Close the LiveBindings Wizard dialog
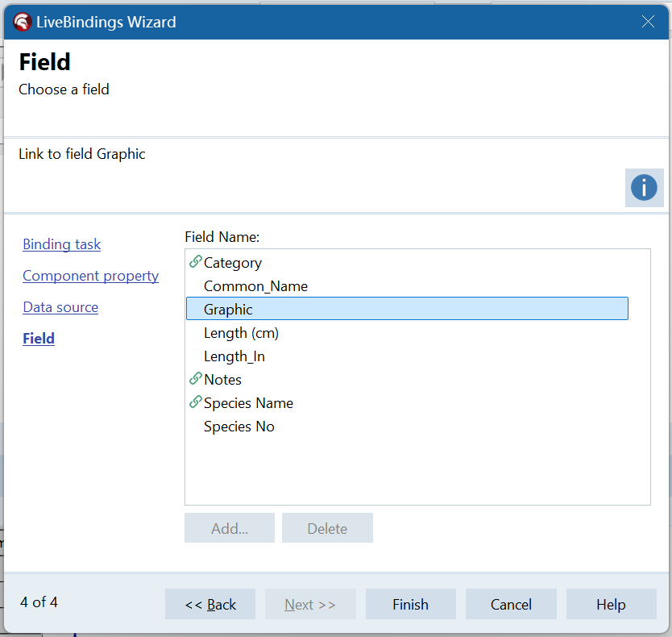Viewport: 672px width, 637px height. pos(648,22)
